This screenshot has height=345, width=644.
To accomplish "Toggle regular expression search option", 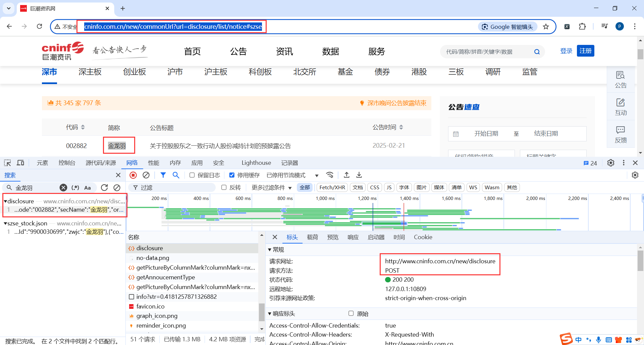I will 75,188.
